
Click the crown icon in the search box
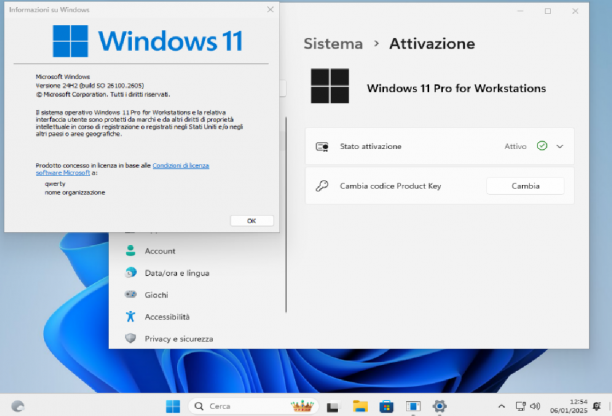[x=302, y=406]
